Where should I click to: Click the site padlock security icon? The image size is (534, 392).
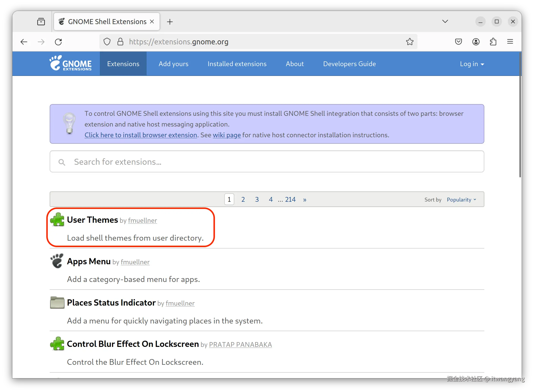coord(120,42)
